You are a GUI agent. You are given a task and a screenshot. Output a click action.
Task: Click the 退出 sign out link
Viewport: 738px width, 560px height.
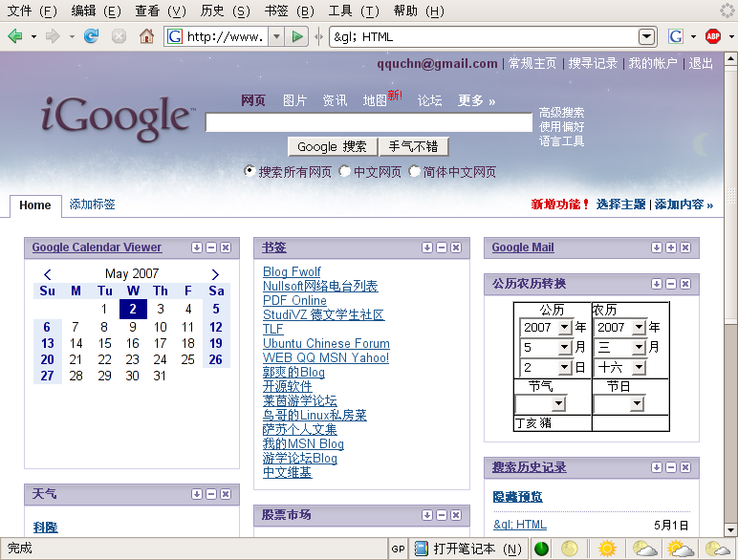coord(701,63)
